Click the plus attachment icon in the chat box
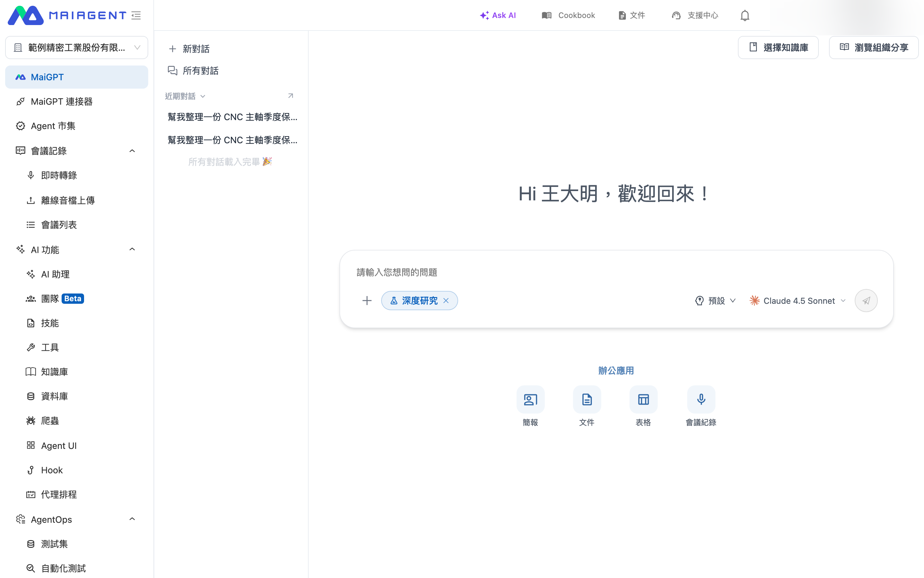 pyautogui.click(x=366, y=301)
